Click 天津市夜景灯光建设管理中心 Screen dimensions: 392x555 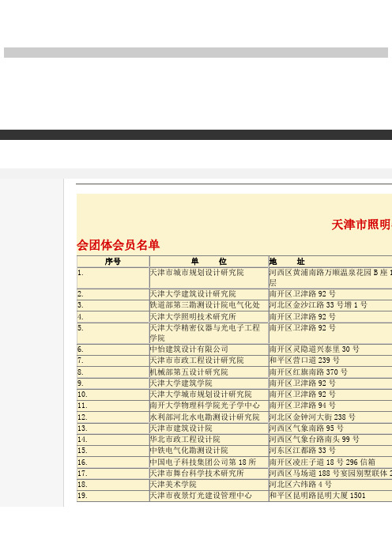coord(201,496)
